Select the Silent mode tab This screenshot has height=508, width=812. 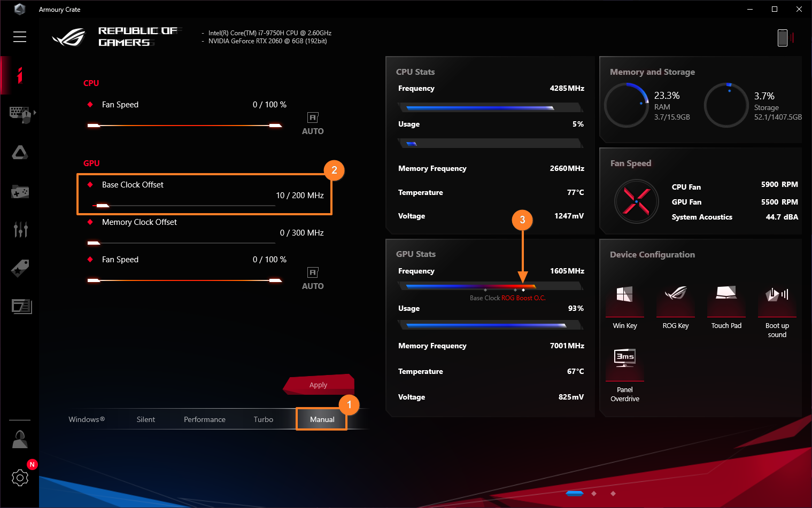point(145,419)
